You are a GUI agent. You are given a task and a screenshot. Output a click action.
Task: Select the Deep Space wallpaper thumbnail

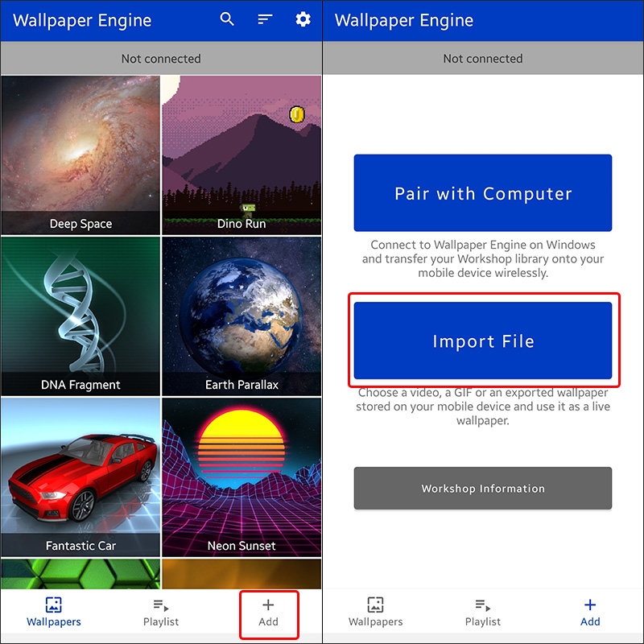point(80,155)
